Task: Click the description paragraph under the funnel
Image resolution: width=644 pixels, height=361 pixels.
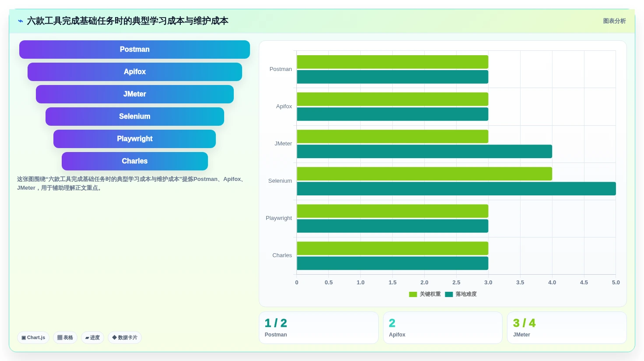Action: 131,184
